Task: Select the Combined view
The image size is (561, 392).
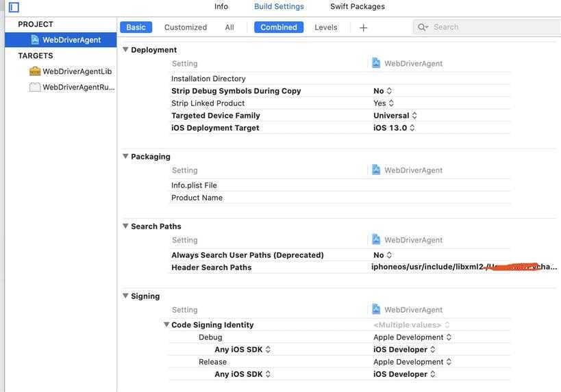Action: click(x=279, y=27)
